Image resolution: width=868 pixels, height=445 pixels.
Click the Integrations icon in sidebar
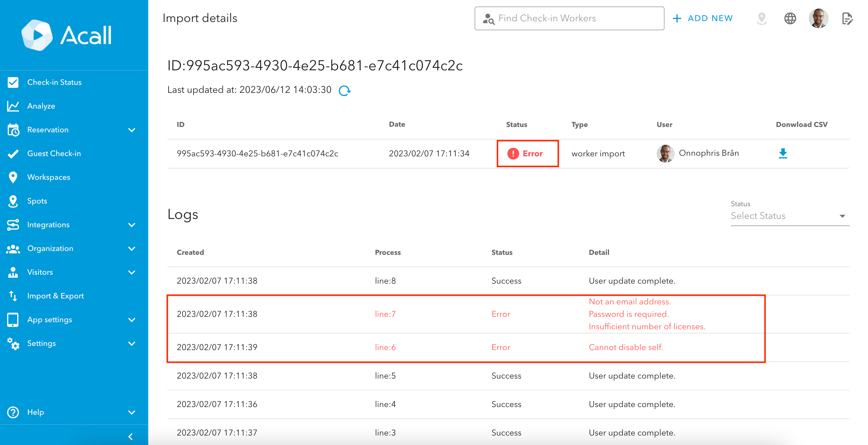[x=13, y=225]
